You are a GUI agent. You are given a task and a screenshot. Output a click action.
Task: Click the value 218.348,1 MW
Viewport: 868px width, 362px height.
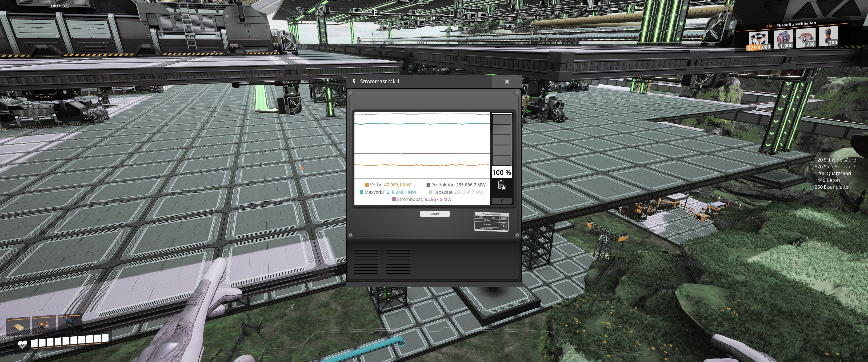pyautogui.click(x=401, y=192)
